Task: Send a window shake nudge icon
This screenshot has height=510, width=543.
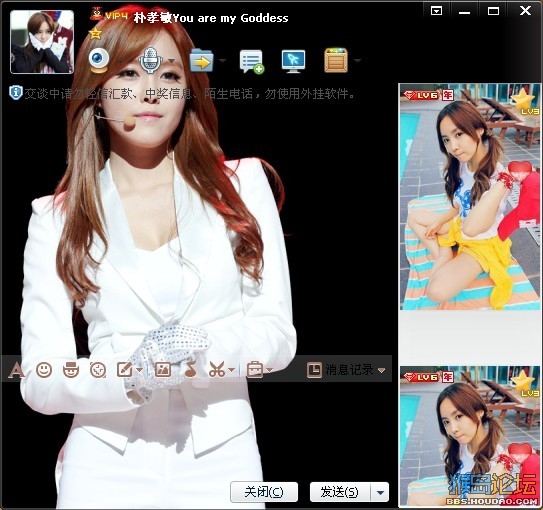Action: click(x=98, y=370)
